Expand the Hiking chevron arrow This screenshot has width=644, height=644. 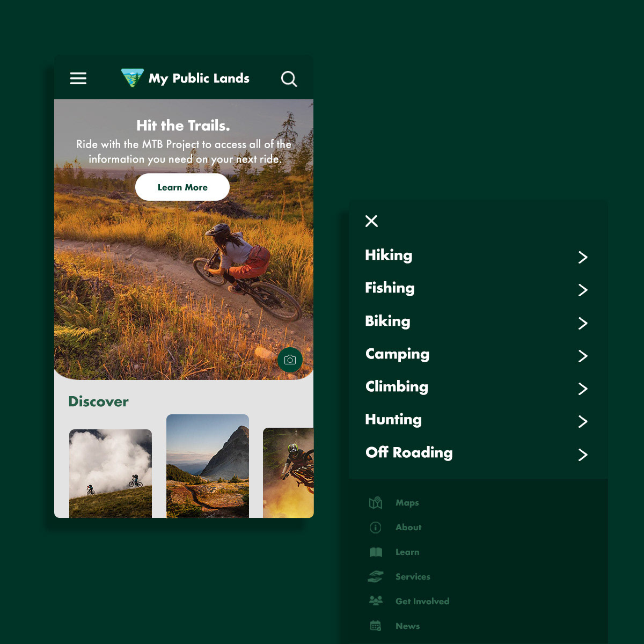583,258
